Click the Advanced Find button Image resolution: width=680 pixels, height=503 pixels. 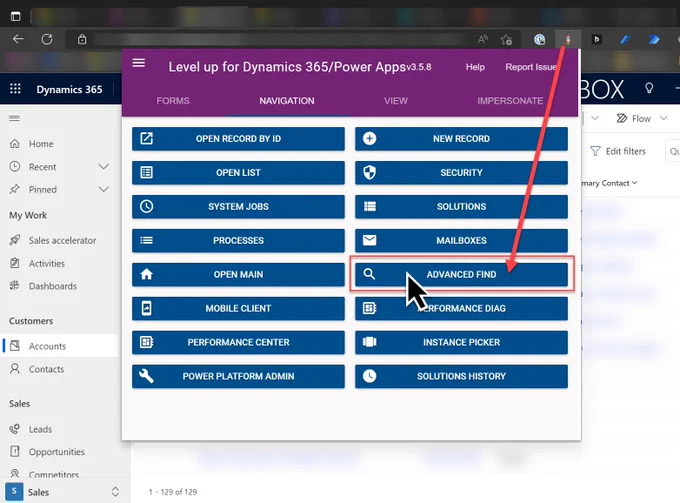click(461, 274)
